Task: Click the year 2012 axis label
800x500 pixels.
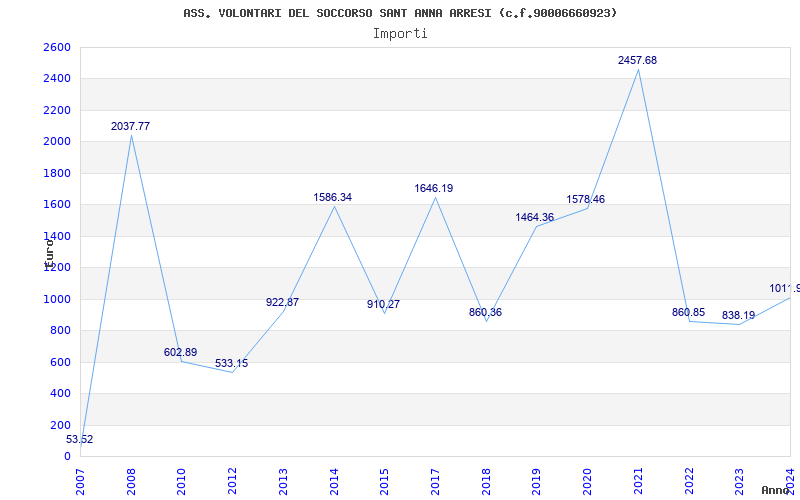Action: coord(233,481)
